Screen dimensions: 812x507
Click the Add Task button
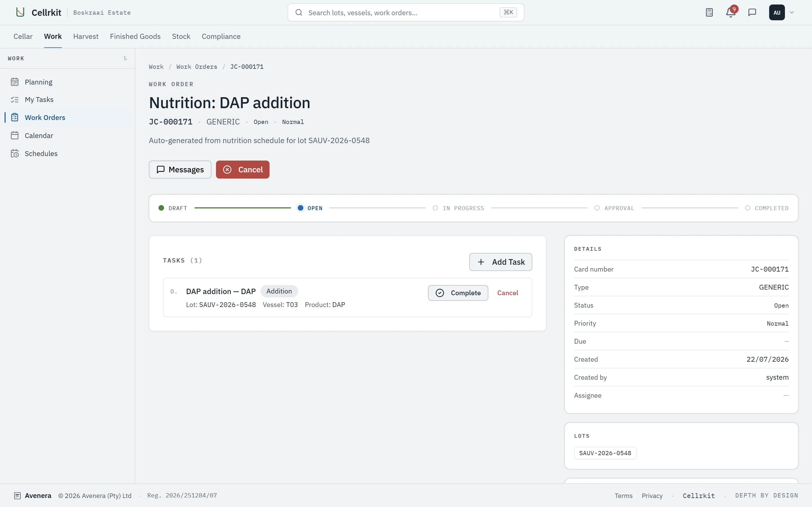tap(500, 262)
